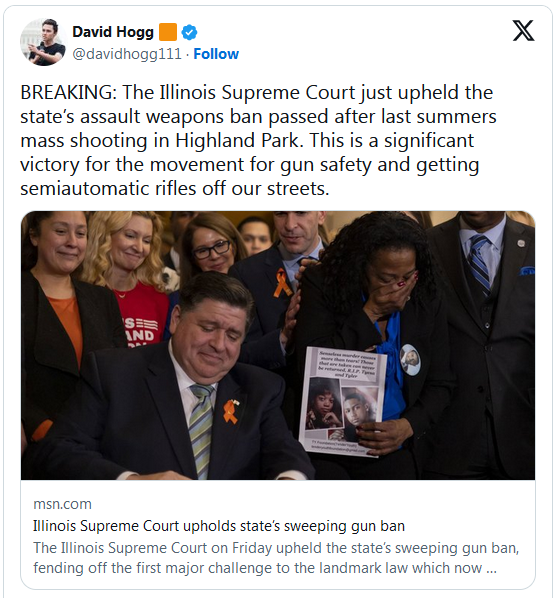The image size is (560, 598).
Task: Click the blue striped tie in photo
Action: 478,263
